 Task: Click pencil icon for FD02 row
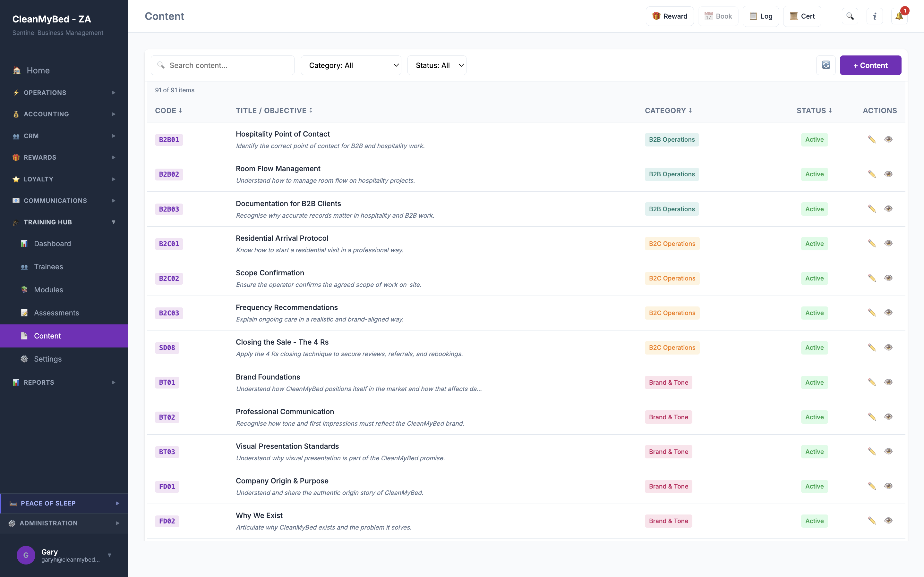[x=872, y=521]
